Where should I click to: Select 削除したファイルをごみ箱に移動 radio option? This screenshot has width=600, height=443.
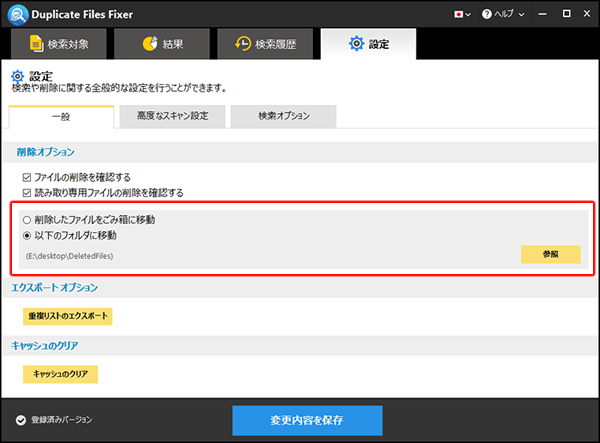click(x=27, y=220)
